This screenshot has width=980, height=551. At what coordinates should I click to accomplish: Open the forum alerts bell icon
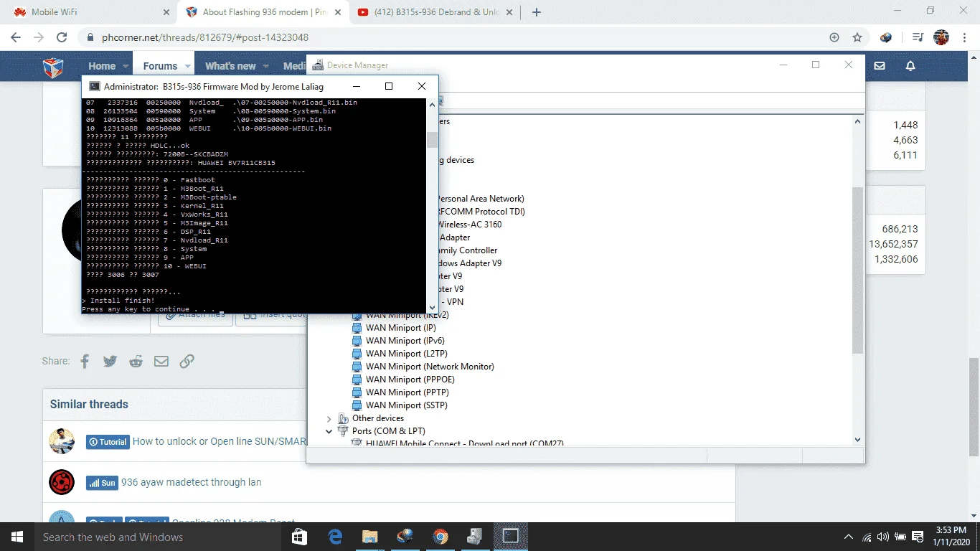pyautogui.click(x=910, y=66)
